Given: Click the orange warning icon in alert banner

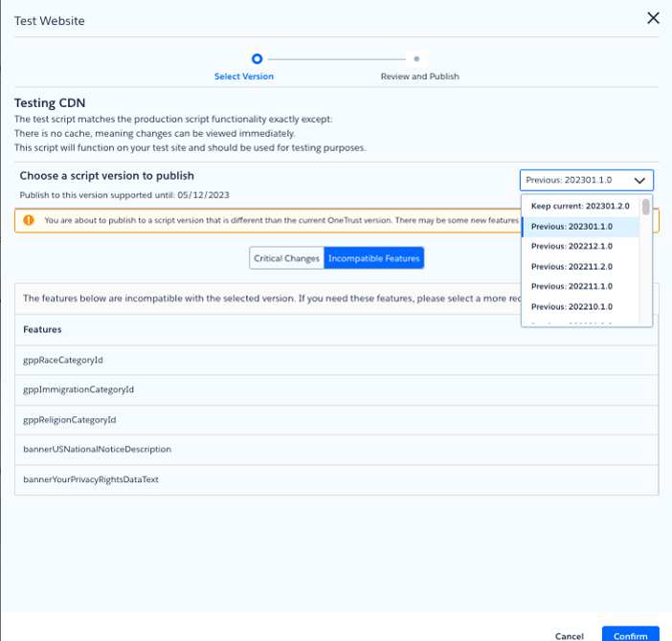Looking at the screenshot, I should (x=29, y=220).
